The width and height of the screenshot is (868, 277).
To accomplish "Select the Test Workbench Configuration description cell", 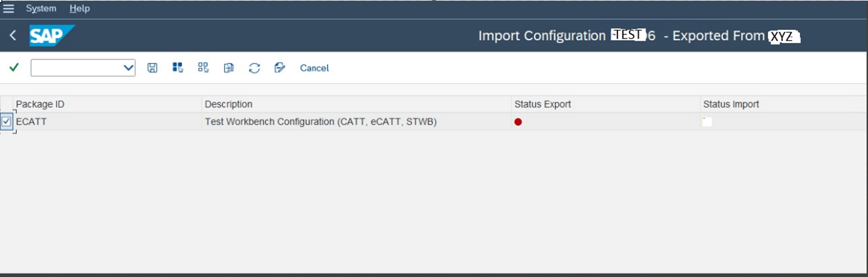I will pyautogui.click(x=321, y=121).
